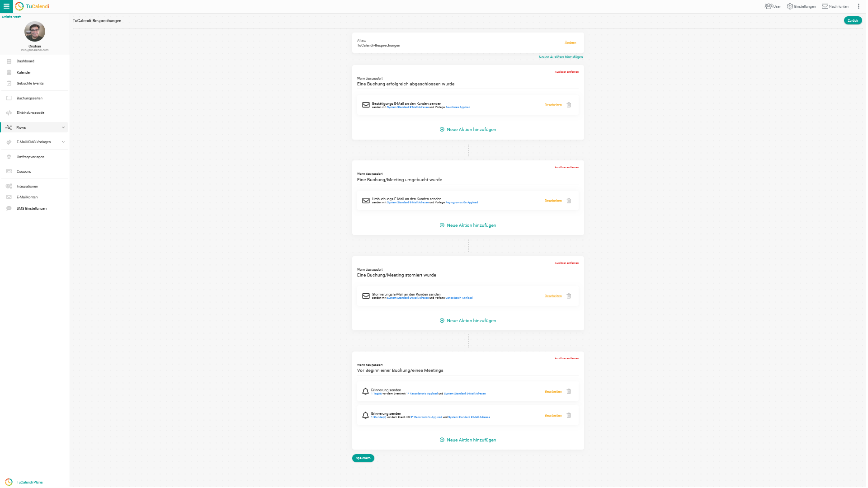This screenshot has height=488, width=868.
Task: Click the Flows sidebar icon
Action: pyautogui.click(x=9, y=128)
